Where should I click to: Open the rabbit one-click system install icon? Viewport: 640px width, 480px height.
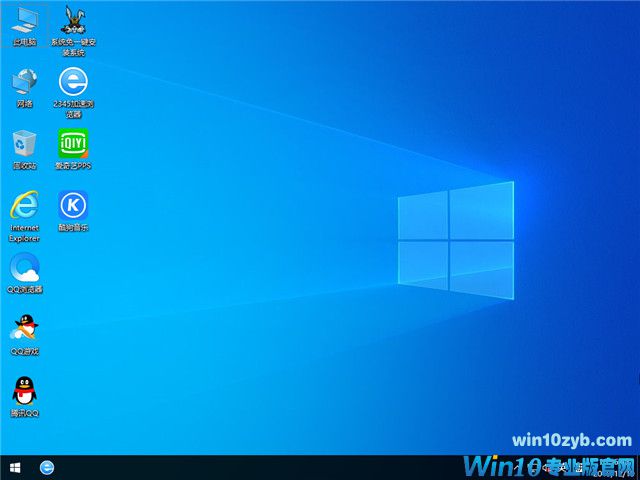tap(73, 31)
